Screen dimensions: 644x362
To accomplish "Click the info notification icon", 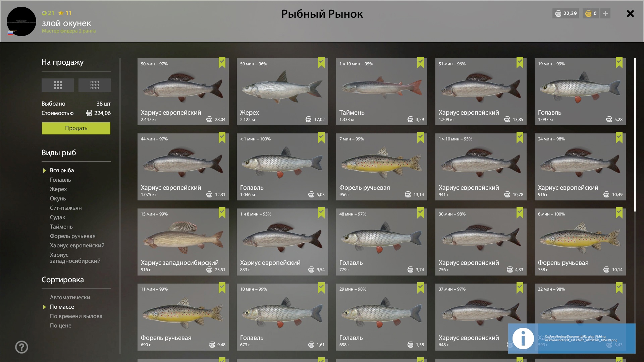I will [523, 339].
